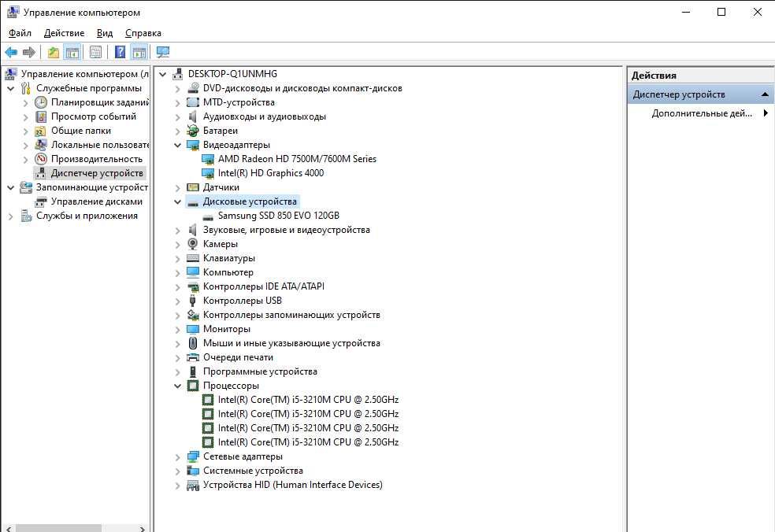This screenshot has height=532, width=775.
Task: Collapse the Дисковые устройства category
Action: (x=177, y=201)
